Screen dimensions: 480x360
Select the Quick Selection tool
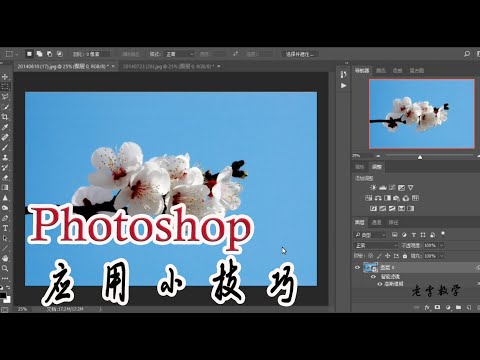tap(5, 107)
